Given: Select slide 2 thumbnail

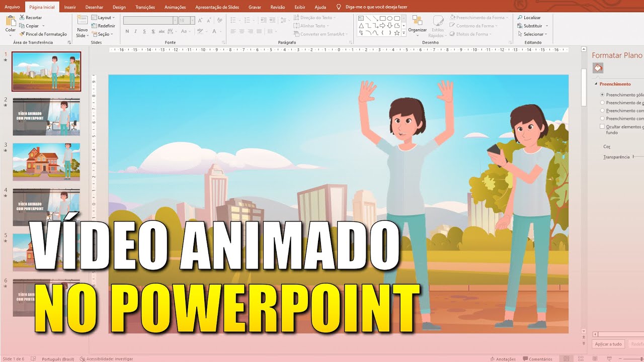Looking at the screenshot, I should point(46,117).
